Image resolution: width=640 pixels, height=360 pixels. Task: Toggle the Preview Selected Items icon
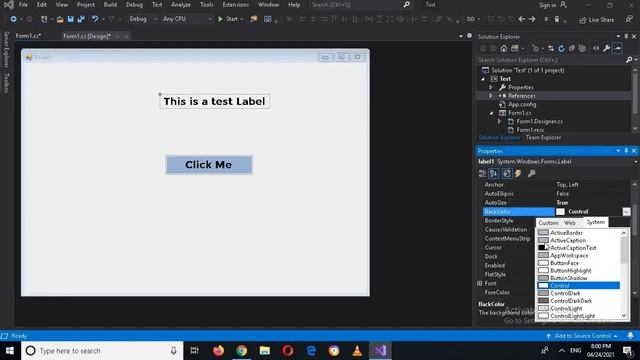pyautogui.click(x=617, y=49)
